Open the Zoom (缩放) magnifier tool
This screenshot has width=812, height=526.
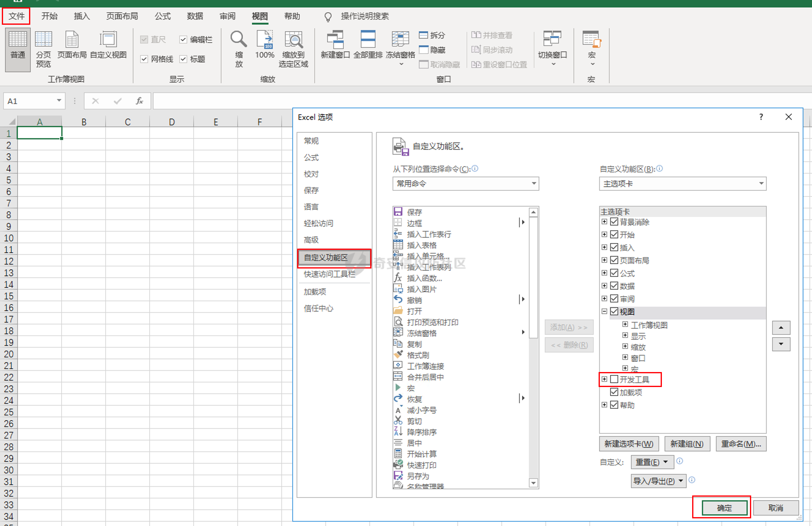[239, 49]
